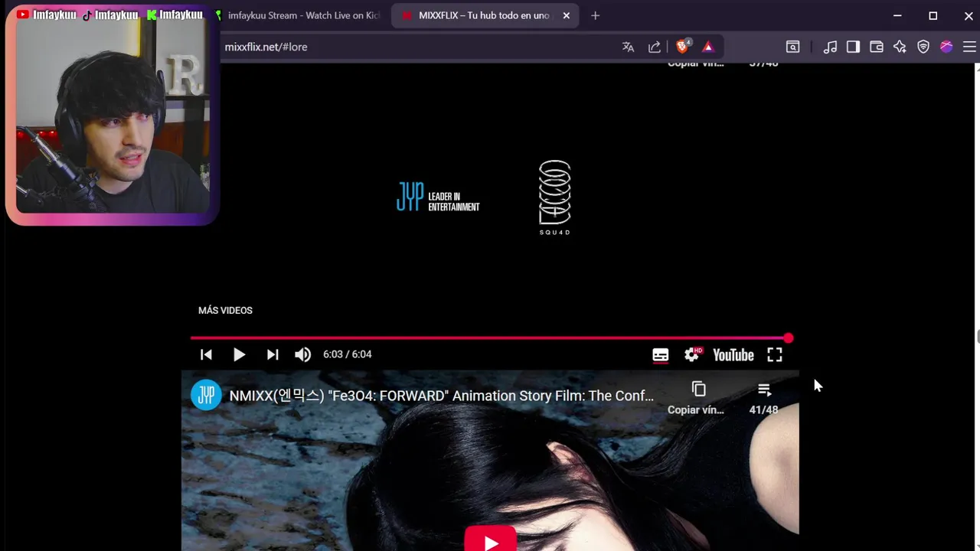Image resolution: width=980 pixels, height=551 pixels.
Task: Play the finished video
Action: 239,354
